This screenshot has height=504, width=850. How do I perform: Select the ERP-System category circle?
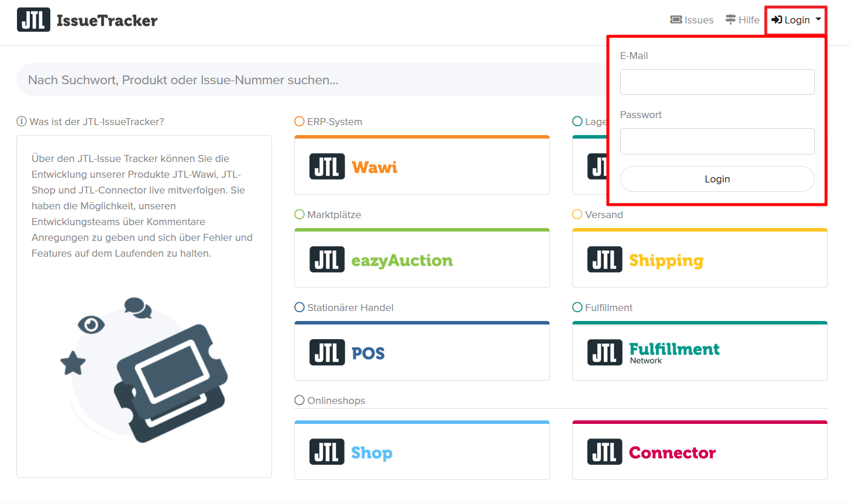(300, 122)
